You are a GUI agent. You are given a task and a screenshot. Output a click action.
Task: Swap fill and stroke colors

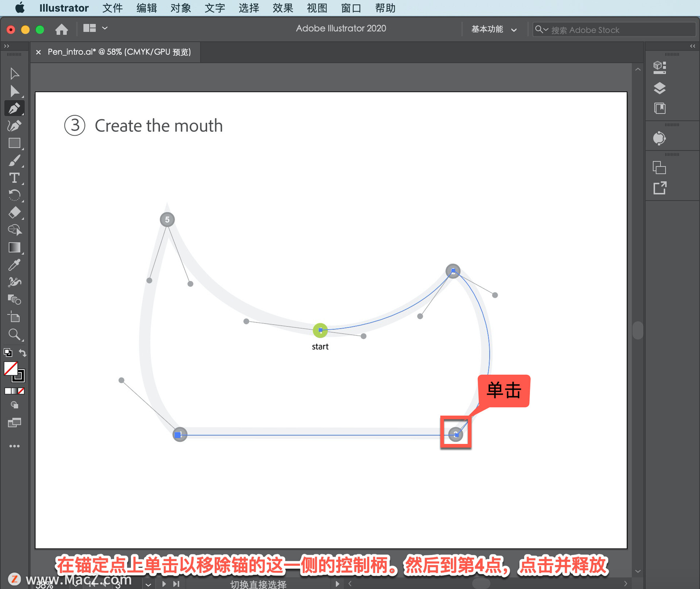[x=23, y=353]
